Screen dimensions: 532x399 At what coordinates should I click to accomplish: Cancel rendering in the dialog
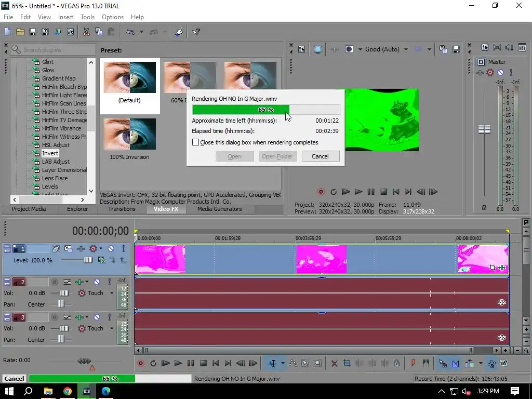(x=320, y=156)
